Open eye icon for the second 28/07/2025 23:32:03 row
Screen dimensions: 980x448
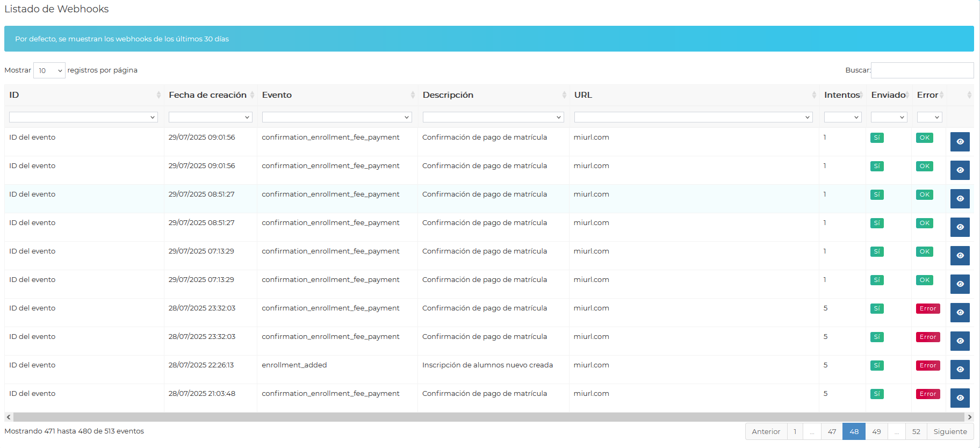pyautogui.click(x=960, y=341)
